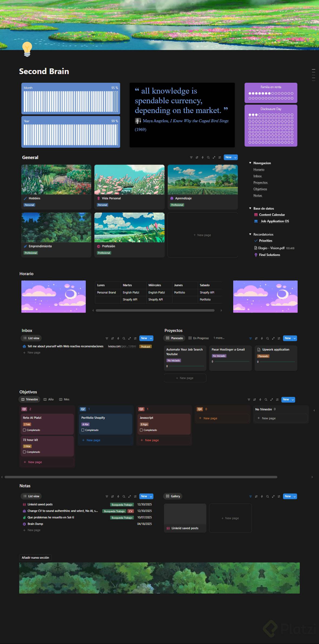
Task: Open the Inbox navigation link
Action: (258, 176)
